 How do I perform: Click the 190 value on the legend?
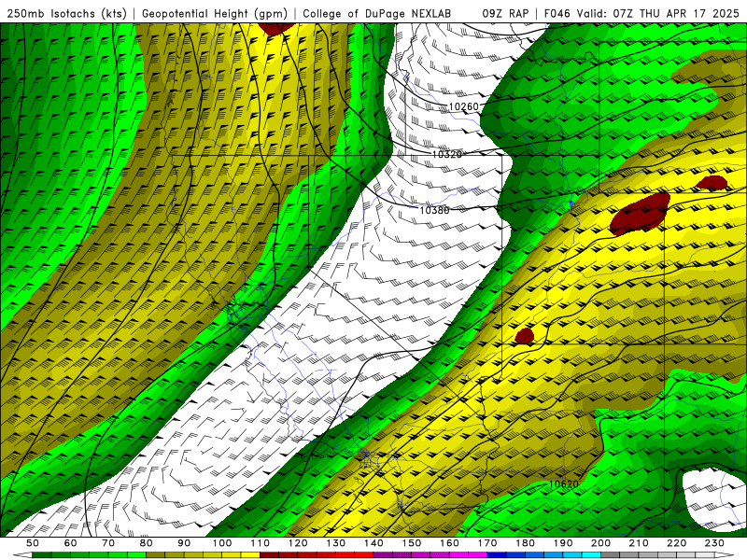pyautogui.click(x=563, y=543)
